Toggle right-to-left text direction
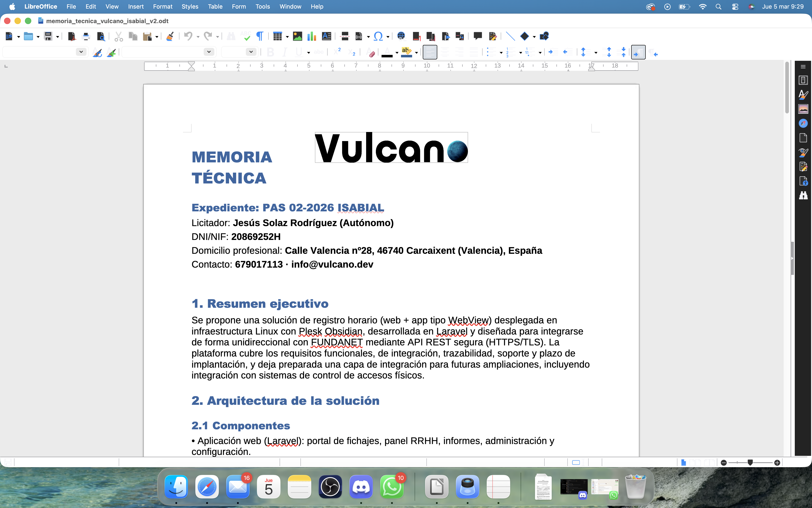This screenshot has width=812, height=508. click(x=653, y=52)
